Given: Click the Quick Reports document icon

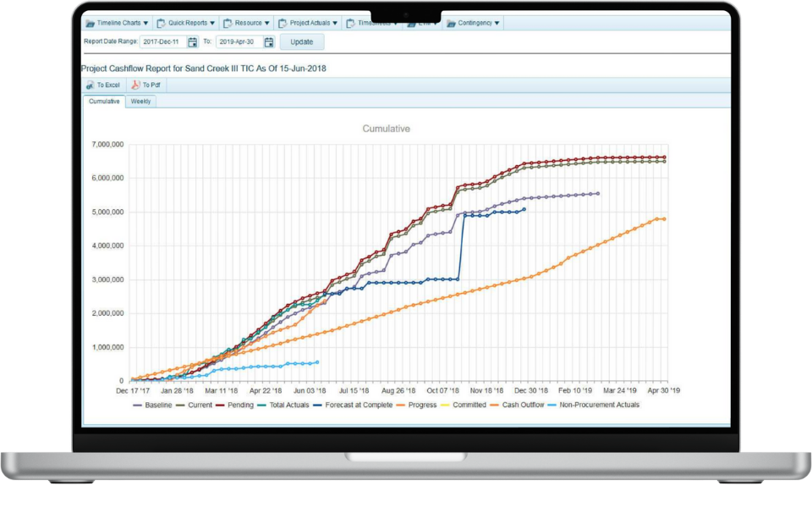Looking at the screenshot, I should coord(161,23).
